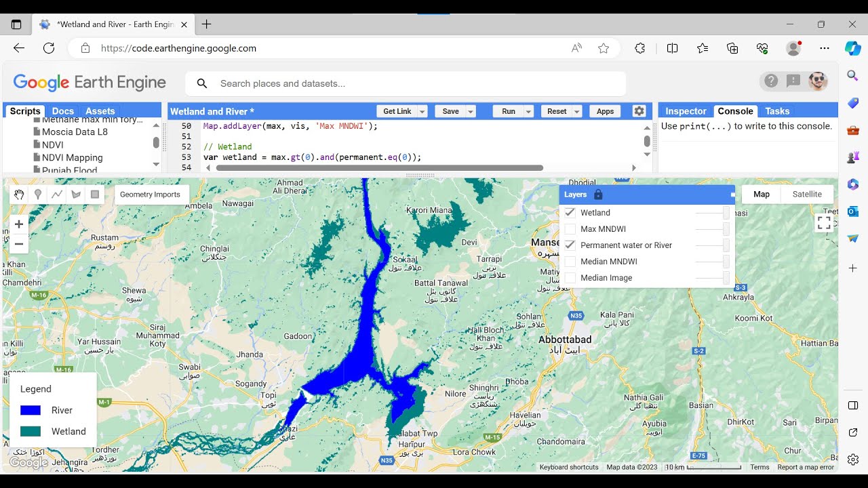868x488 pixels.
Task: Click the search magnifier icon
Action: tap(201, 83)
